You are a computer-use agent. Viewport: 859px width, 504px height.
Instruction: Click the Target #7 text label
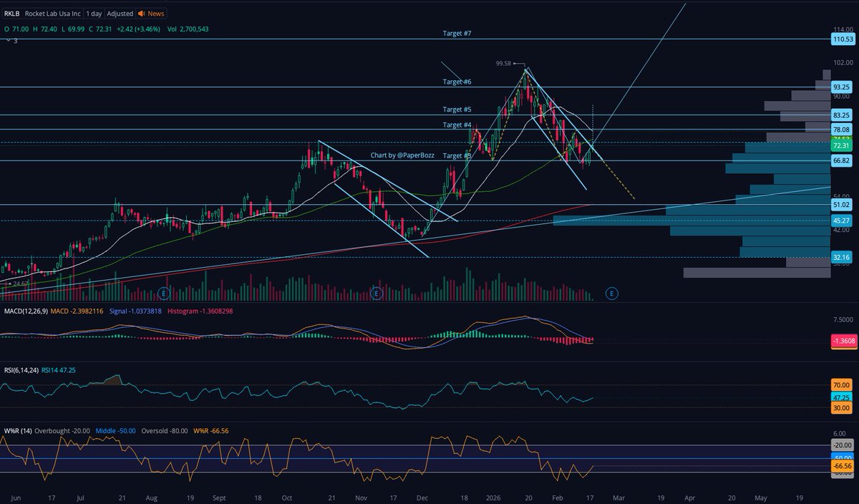(x=455, y=33)
